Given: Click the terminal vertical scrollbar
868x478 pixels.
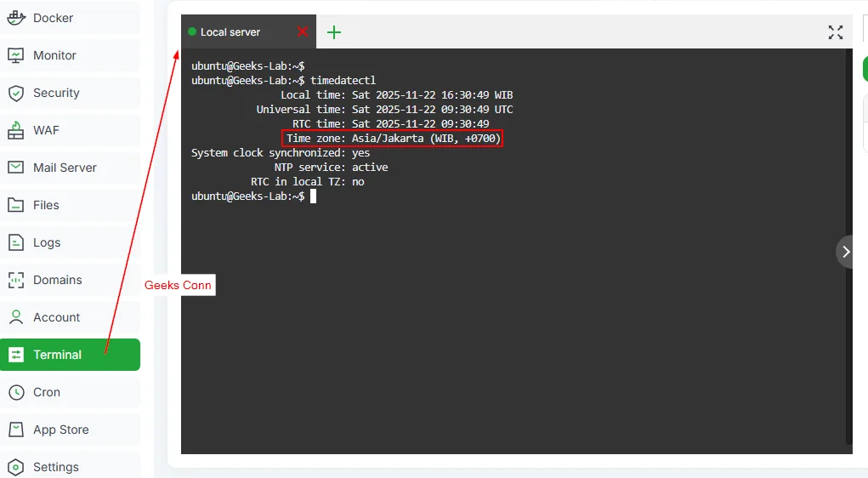Looking at the screenshot, I should tap(849, 247).
